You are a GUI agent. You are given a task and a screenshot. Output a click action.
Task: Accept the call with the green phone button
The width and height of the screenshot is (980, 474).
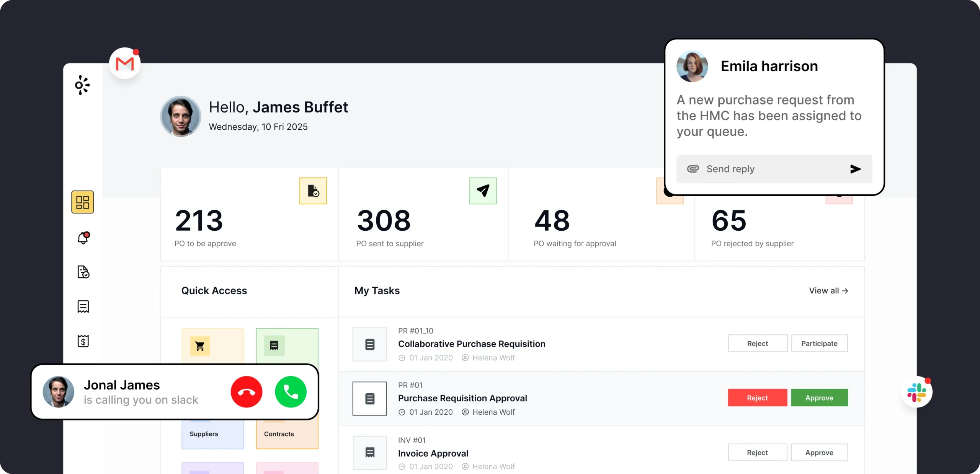pyautogui.click(x=291, y=392)
